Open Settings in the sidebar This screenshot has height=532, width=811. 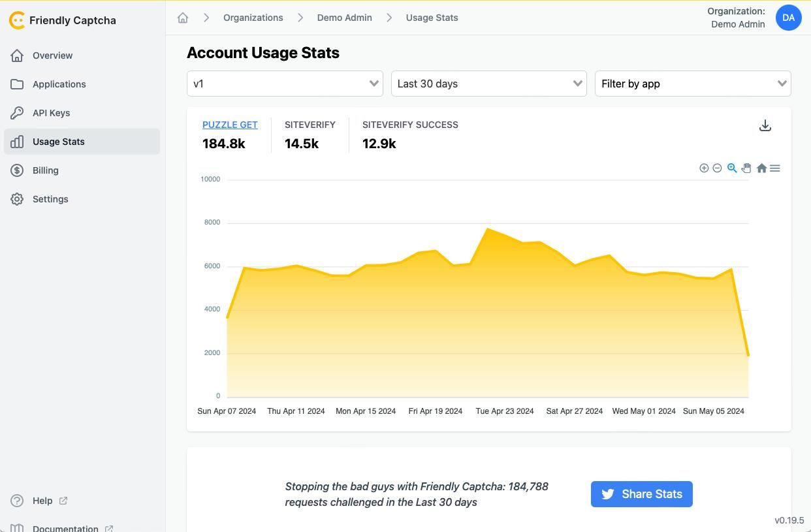[82, 199]
